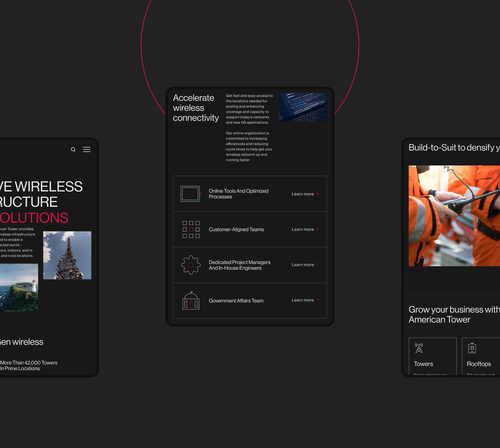The height and width of the screenshot is (448, 500).
Task: Click the Rooftops building icon
Action: (x=472, y=348)
